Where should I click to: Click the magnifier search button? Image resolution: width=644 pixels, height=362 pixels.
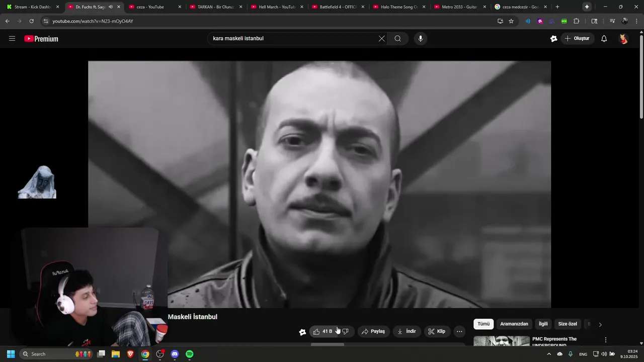coord(397,39)
